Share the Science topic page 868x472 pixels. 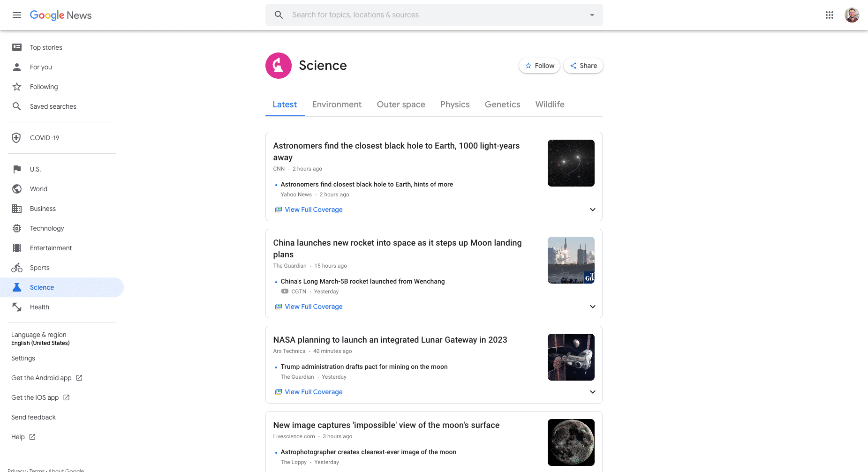[x=583, y=66]
